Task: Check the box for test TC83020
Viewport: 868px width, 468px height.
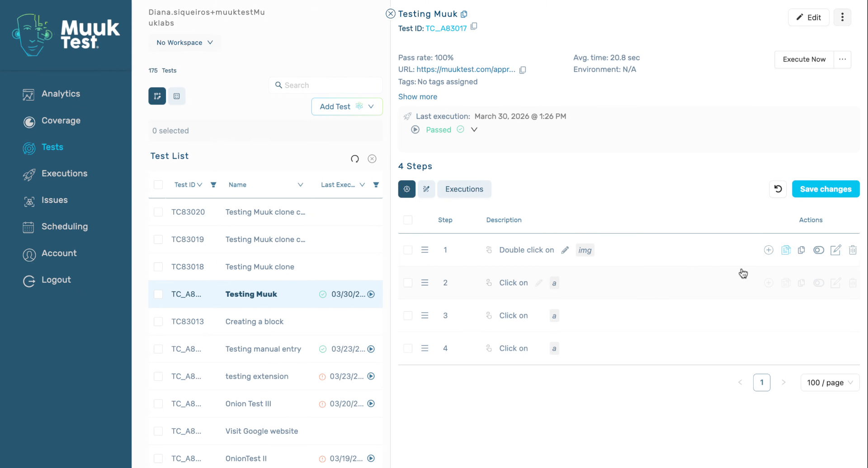Action: pyautogui.click(x=158, y=212)
